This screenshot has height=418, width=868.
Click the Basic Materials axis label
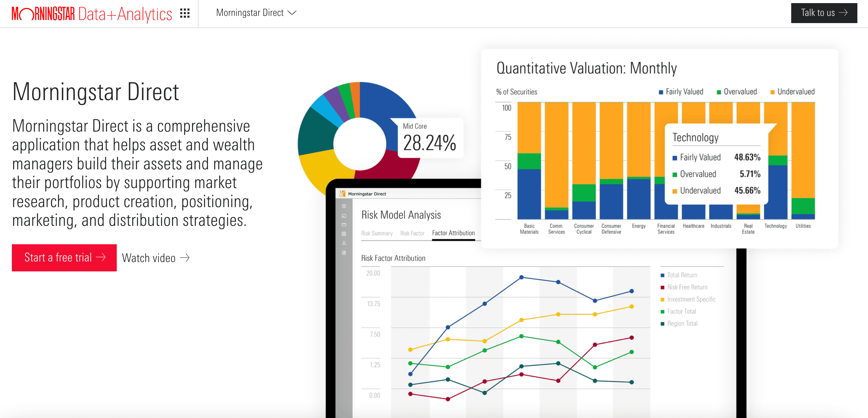click(529, 229)
